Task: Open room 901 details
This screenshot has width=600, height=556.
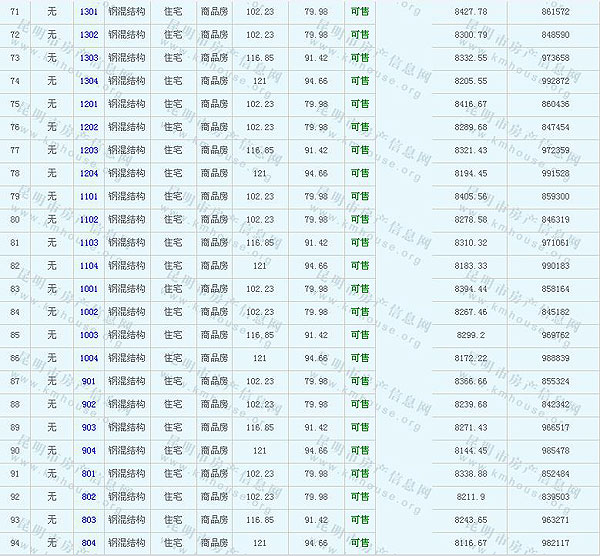Action: click(x=89, y=381)
